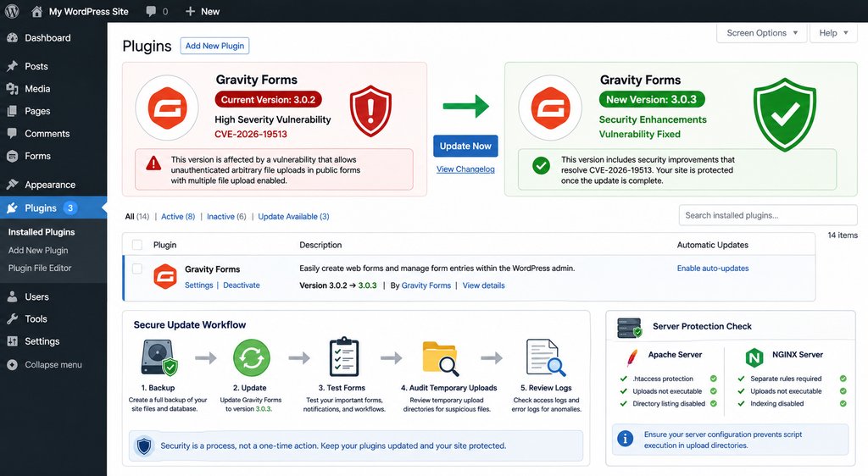Open Plugin File Editor submenu item
This screenshot has width=868, height=476.
40,268
